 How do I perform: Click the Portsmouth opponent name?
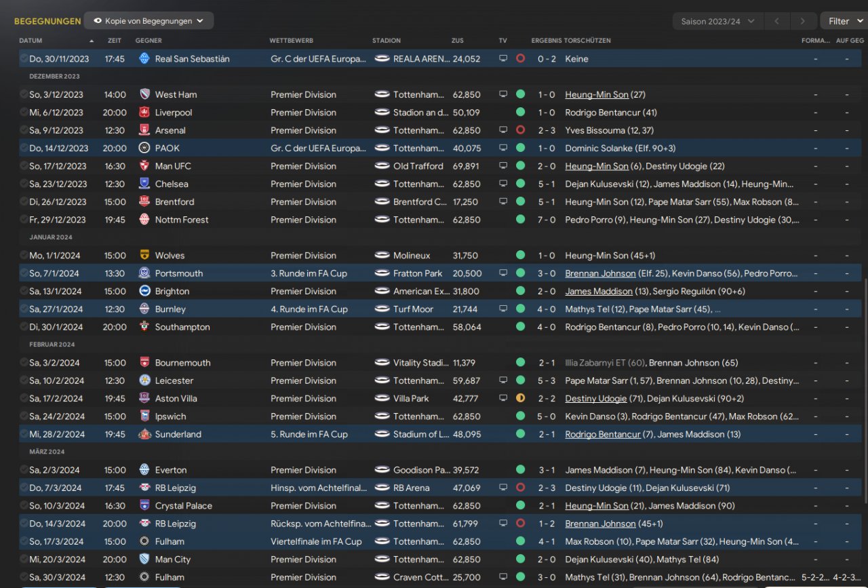(179, 273)
